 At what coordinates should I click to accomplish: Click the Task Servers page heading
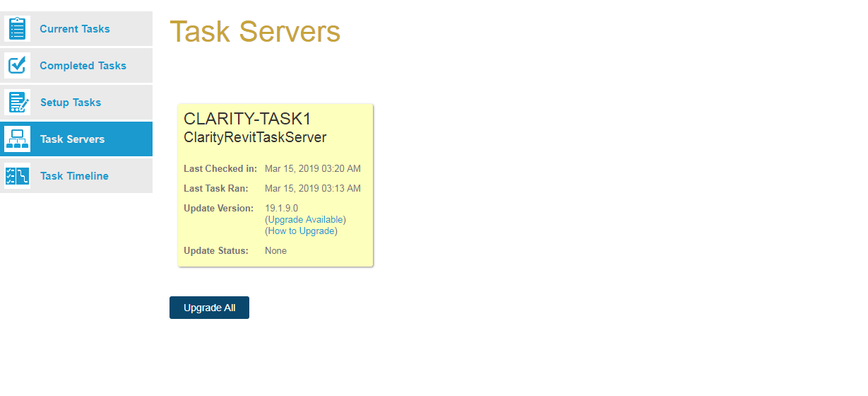pos(255,32)
